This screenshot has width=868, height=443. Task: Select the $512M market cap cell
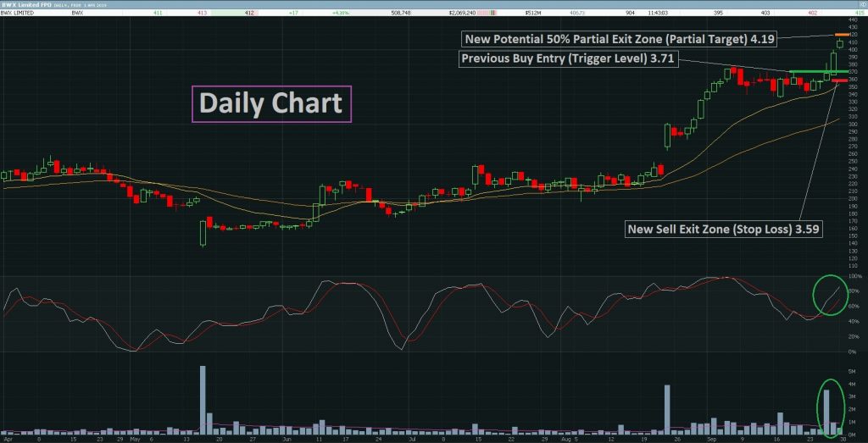(534, 12)
